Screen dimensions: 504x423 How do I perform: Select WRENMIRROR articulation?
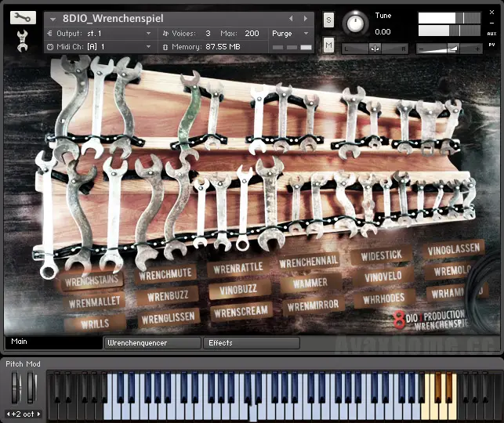click(314, 305)
